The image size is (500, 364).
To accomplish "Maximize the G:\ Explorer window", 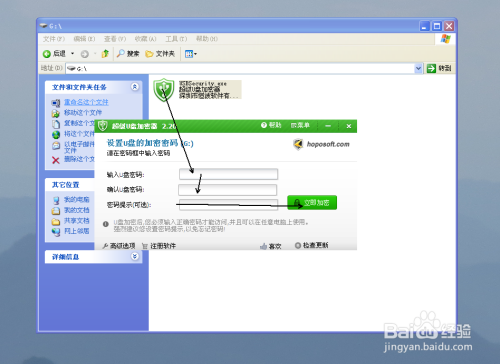I will [x=437, y=26].
